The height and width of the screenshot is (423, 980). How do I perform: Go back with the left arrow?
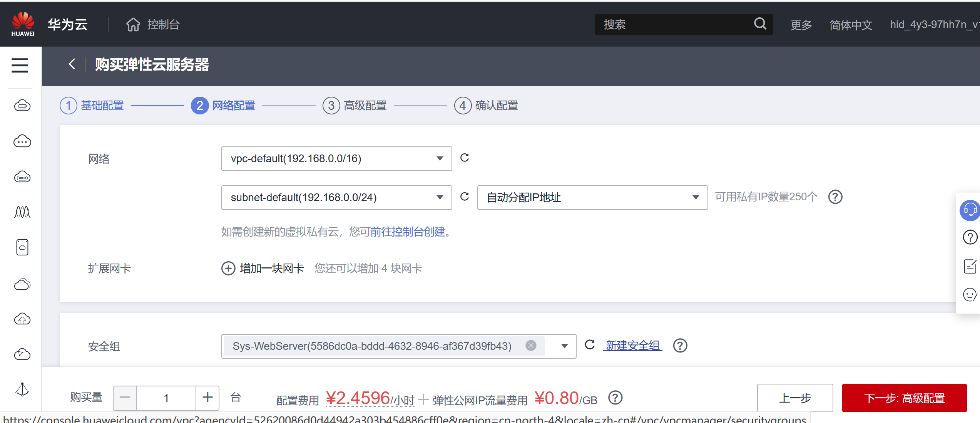coord(72,64)
